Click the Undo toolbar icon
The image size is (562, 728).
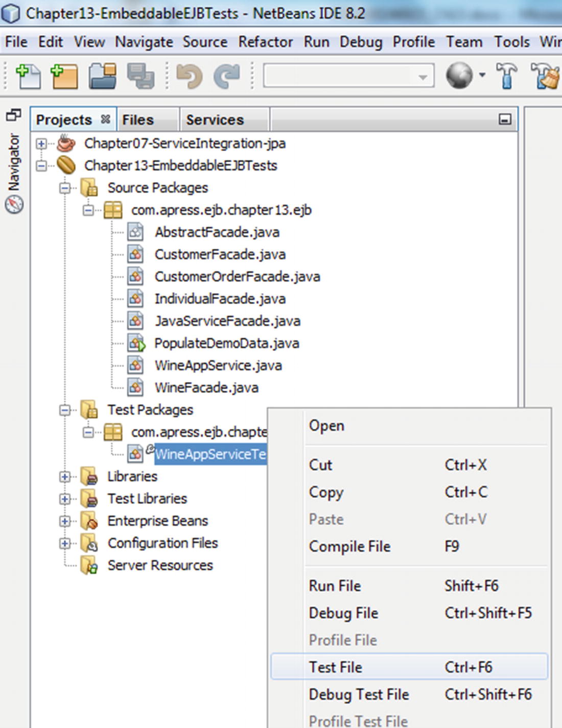click(189, 76)
